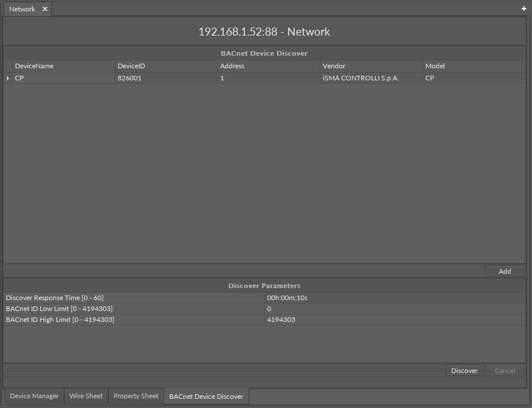Select the CP device name cell

tap(63, 78)
